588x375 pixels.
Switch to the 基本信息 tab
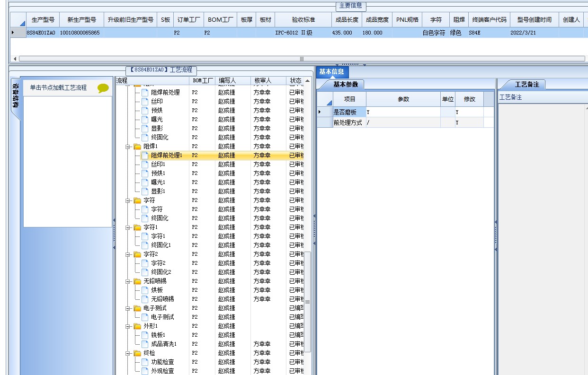332,72
